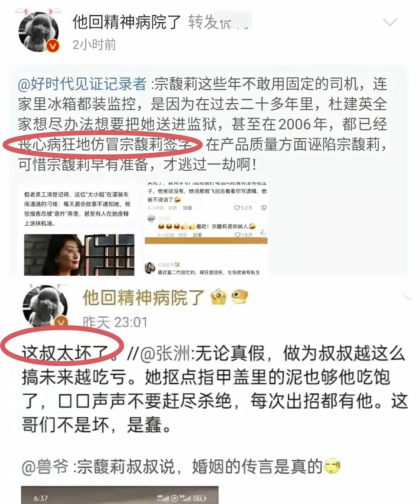This screenshot has width=420, height=504.
Task: Open the @张洲 mention link
Action: (x=167, y=354)
